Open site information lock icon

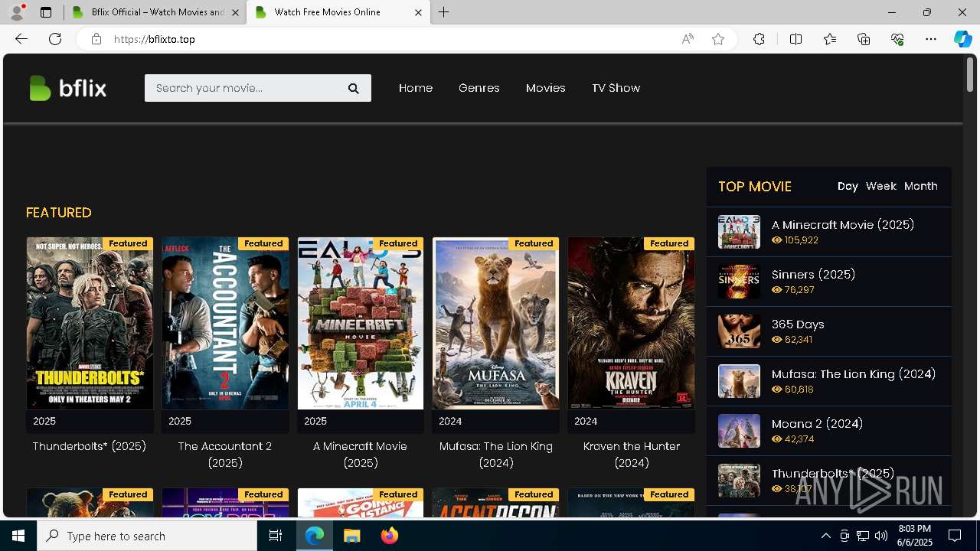point(96,39)
